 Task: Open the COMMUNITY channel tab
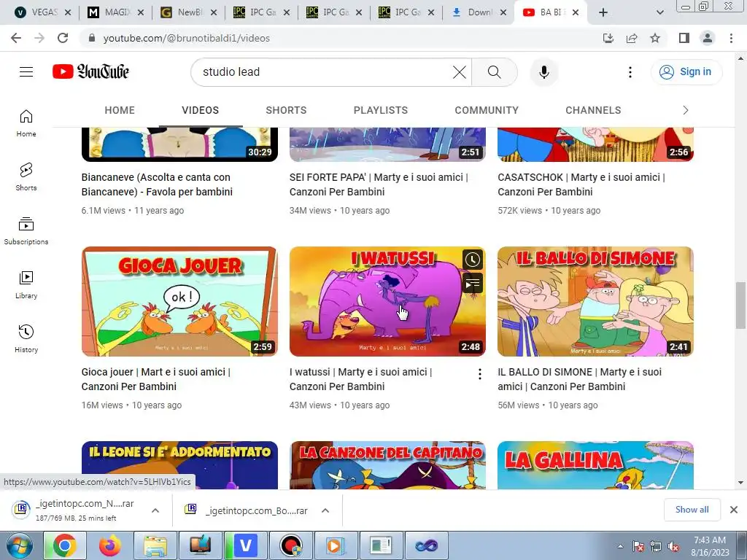[487, 111]
